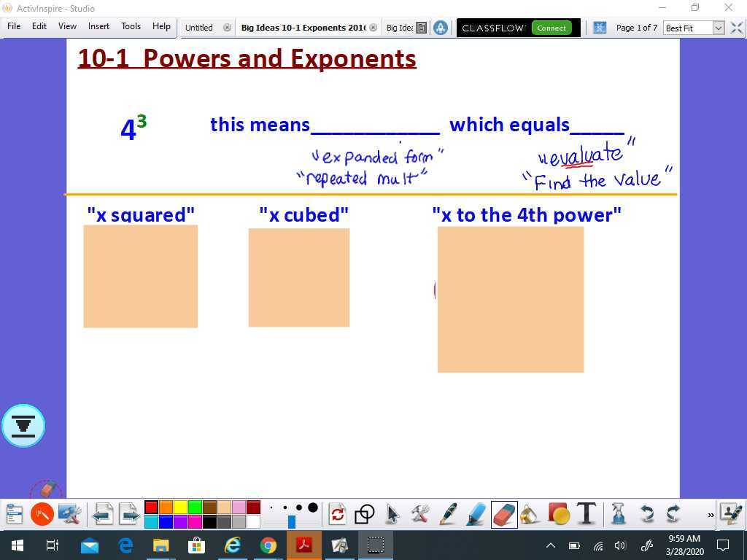
Task: Close the Big Ideas 10-1 Exponents flipchart
Action: pyautogui.click(x=373, y=27)
